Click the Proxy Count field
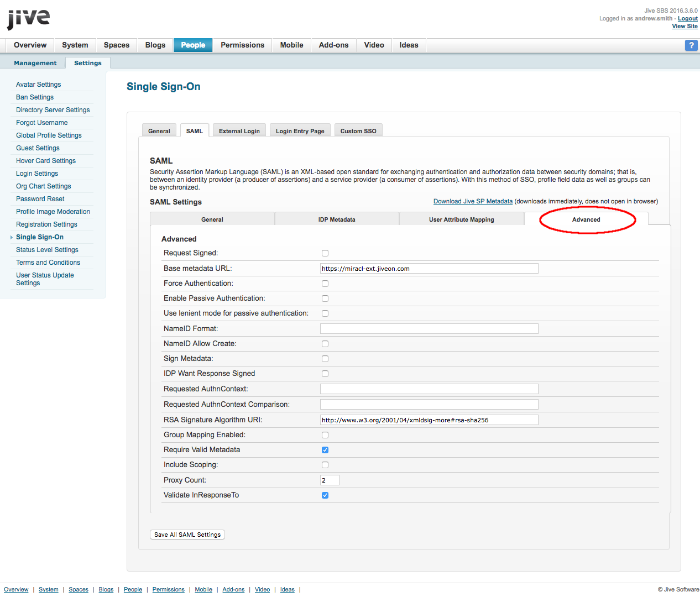700x597 pixels. coord(330,480)
